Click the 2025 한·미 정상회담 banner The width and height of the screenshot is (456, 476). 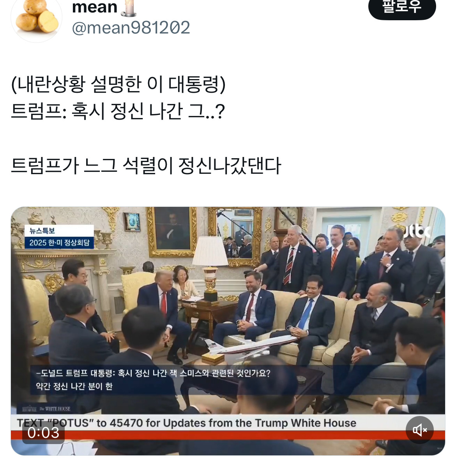59,243
